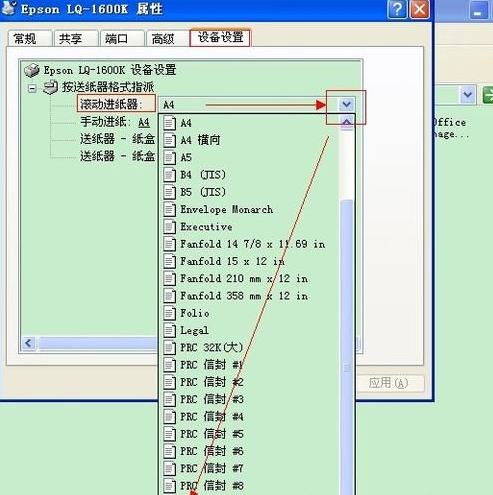
Task: Click the paper tray icon beside 按送纸器格式指派
Action: click(x=51, y=87)
